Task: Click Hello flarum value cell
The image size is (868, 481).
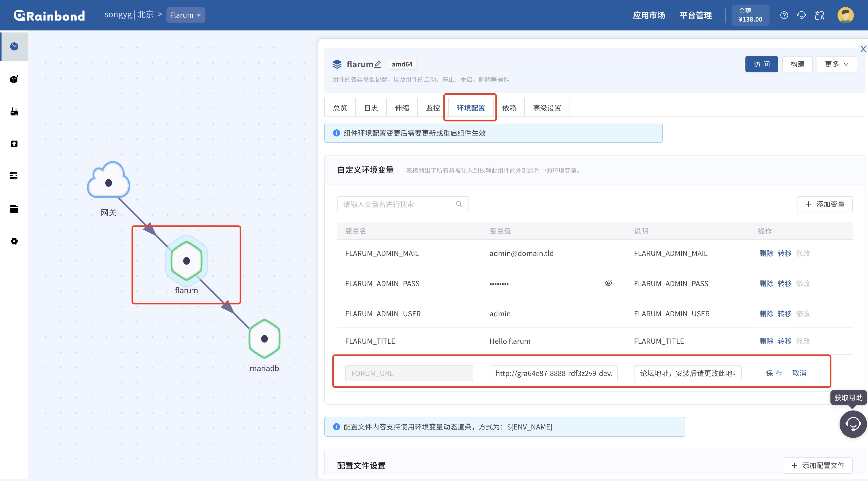Action: tap(510, 341)
